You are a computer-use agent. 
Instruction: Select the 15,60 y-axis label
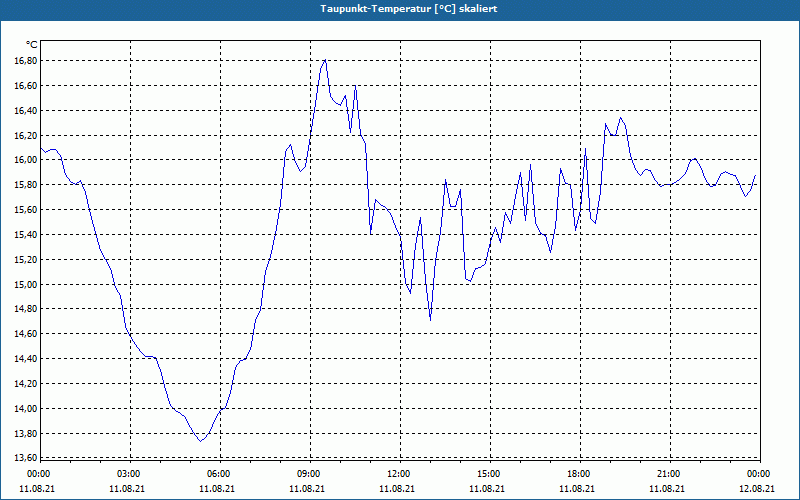click(x=26, y=210)
